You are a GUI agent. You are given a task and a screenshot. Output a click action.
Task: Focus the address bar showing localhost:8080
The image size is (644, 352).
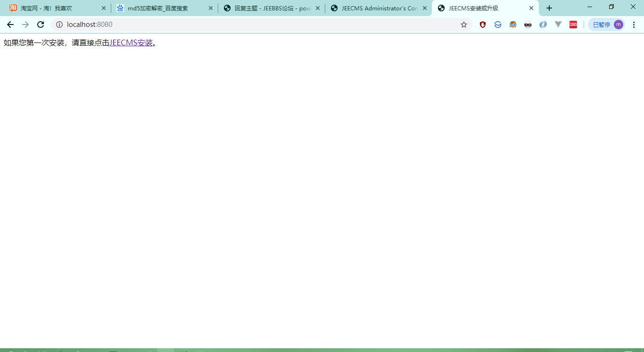[262, 25]
